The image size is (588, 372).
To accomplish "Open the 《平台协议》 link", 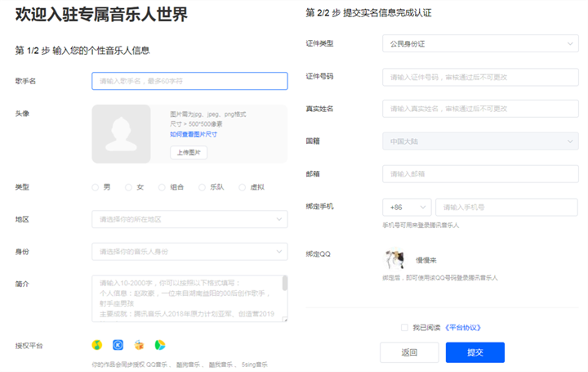I will [x=462, y=327].
